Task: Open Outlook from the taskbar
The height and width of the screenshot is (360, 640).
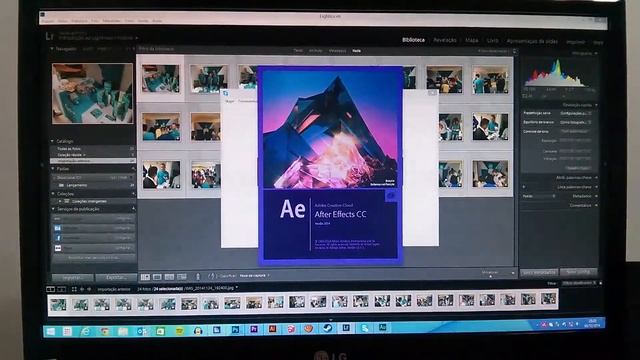Action: coord(142,331)
